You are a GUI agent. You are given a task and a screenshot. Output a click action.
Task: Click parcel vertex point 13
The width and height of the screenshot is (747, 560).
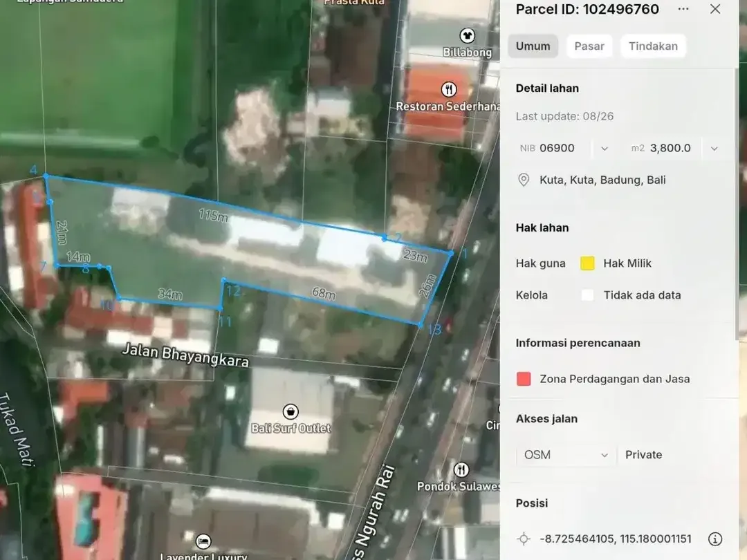pos(420,325)
